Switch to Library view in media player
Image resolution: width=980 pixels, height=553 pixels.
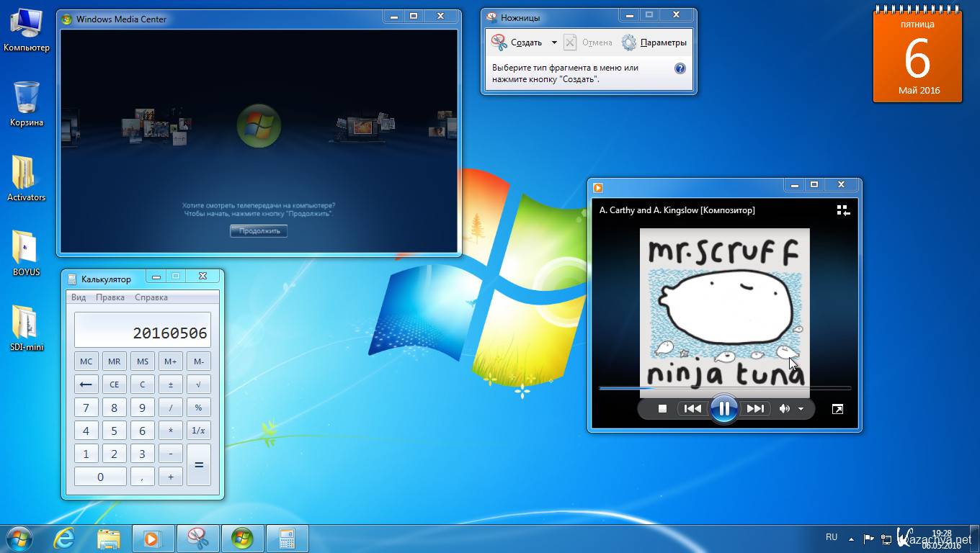843,210
